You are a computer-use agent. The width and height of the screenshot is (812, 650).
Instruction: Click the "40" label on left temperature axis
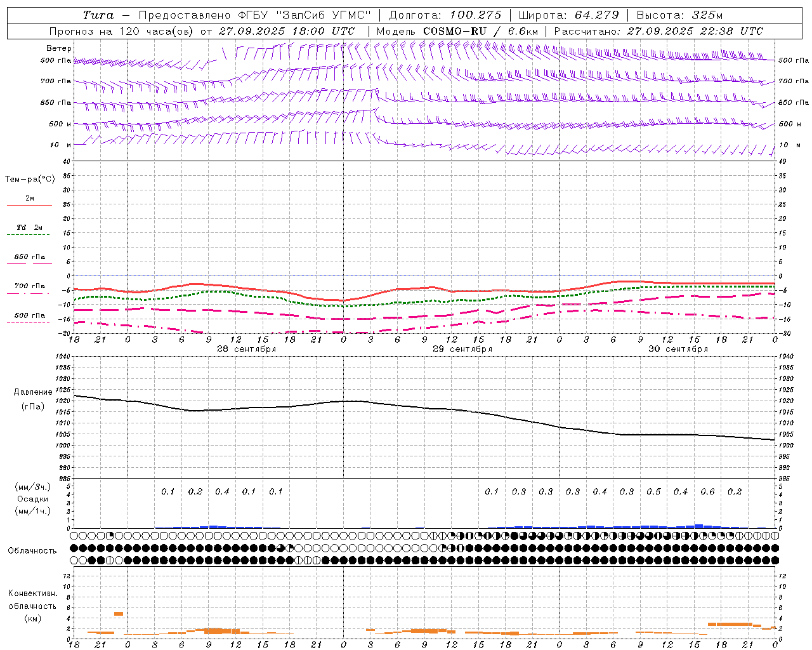click(x=67, y=161)
